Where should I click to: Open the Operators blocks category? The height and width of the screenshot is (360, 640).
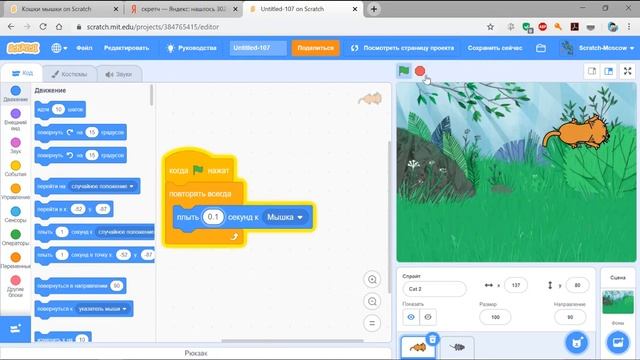coord(16,237)
